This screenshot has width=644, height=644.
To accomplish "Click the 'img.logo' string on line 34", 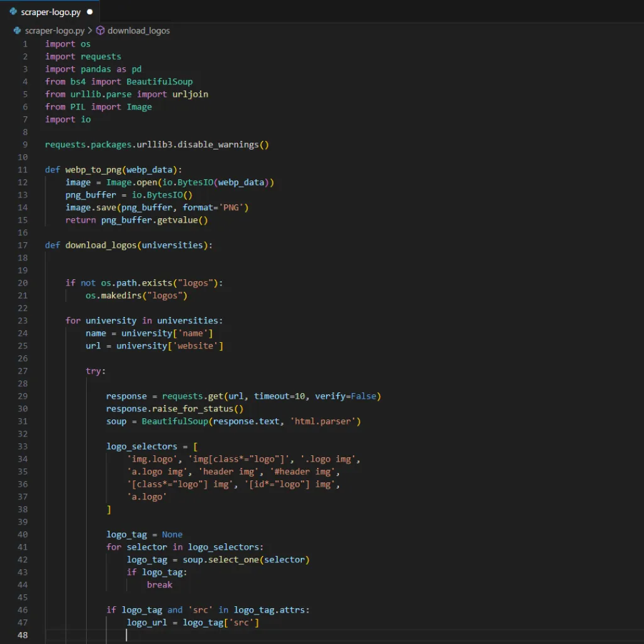I will pos(152,459).
